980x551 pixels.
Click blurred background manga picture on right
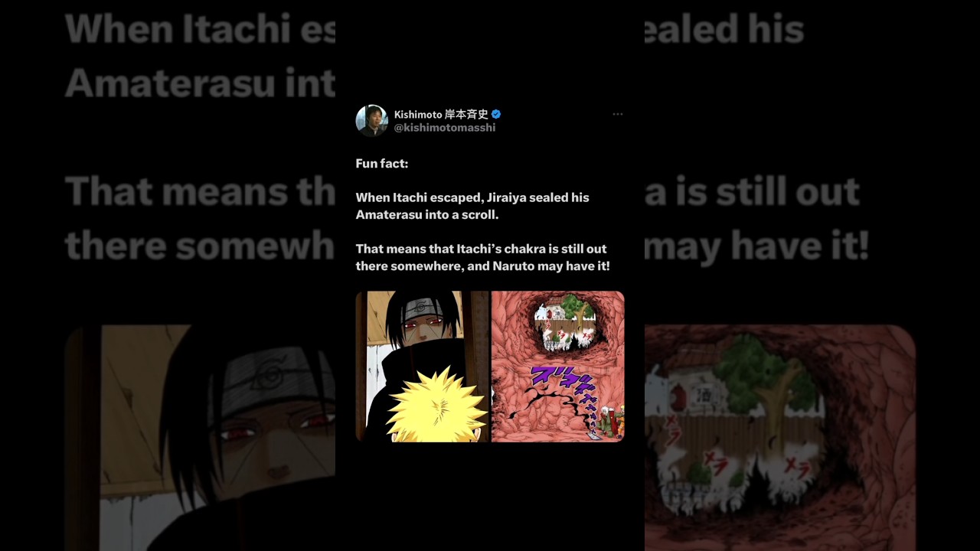click(780, 438)
